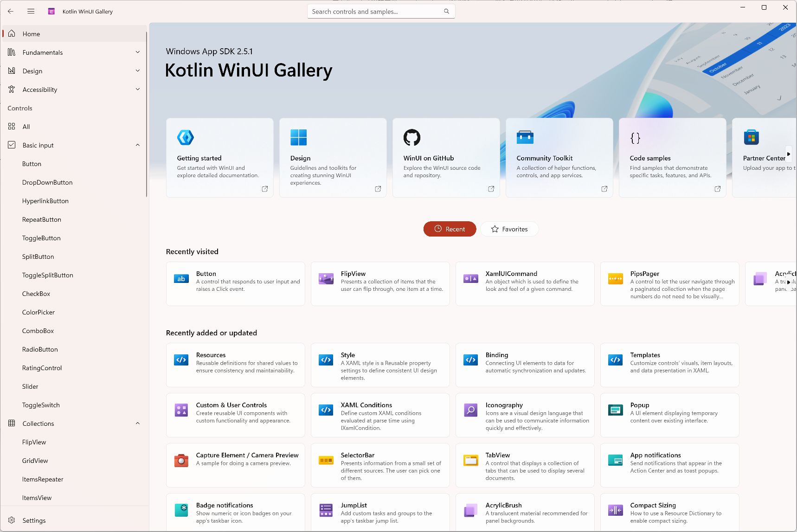The width and height of the screenshot is (797, 532).
Task: Click the curly braces Code samples icon
Action: tap(635, 138)
